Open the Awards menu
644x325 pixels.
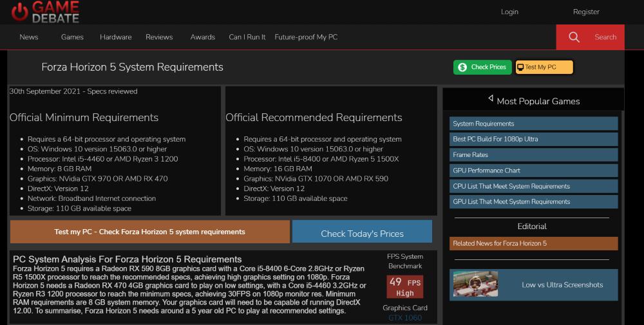tap(202, 37)
